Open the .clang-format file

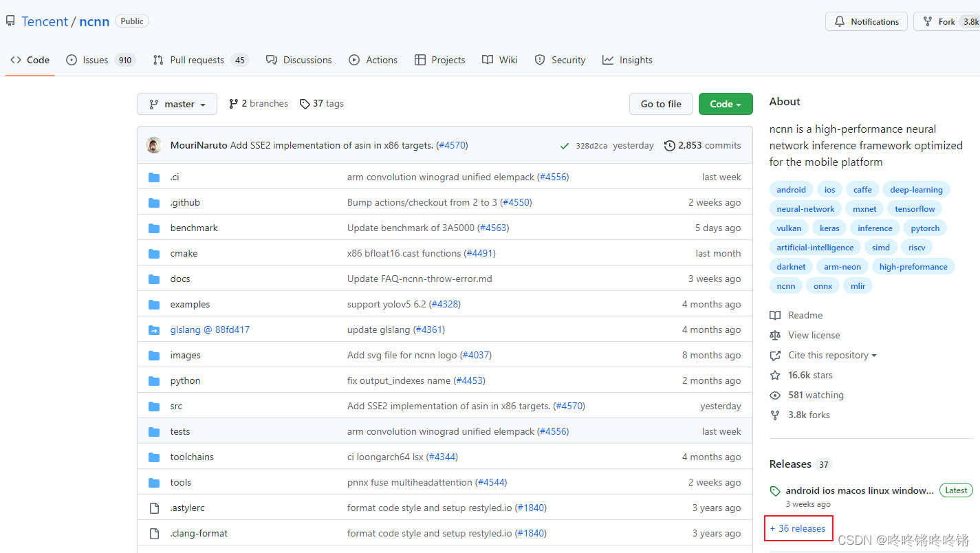click(199, 533)
